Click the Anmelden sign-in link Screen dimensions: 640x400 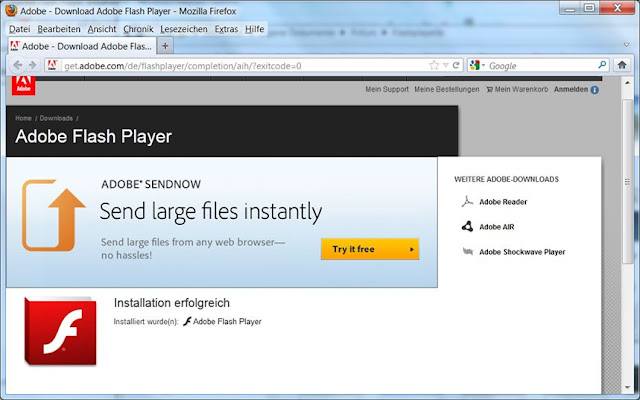pyautogui.click(x=571, y=89)
